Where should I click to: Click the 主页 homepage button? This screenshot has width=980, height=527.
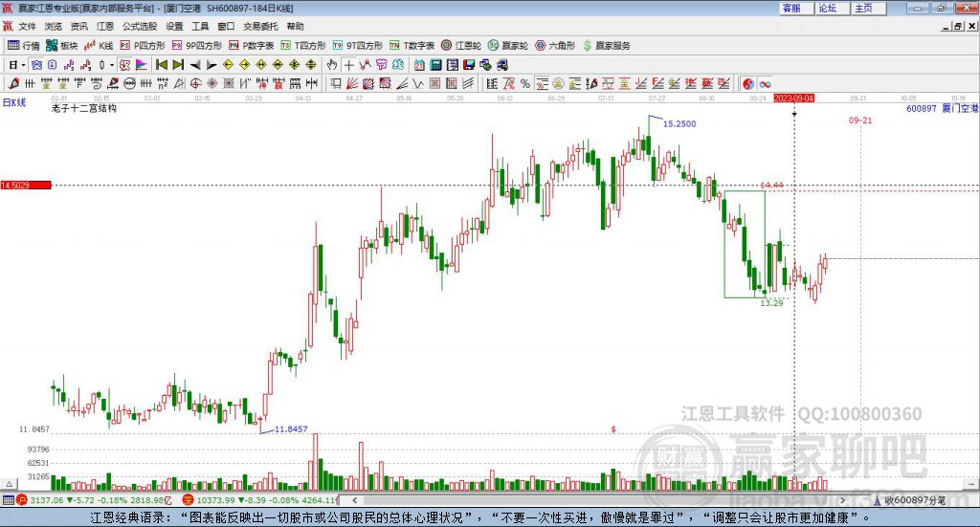click(869, 8)
